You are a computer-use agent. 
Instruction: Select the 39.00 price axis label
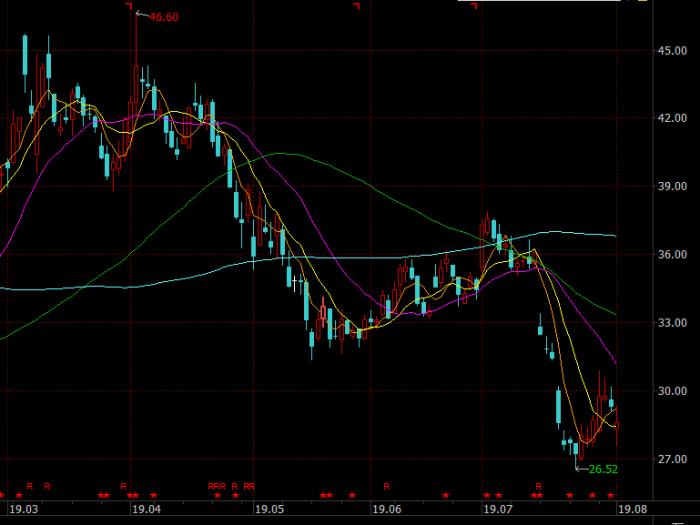(672, 187)
